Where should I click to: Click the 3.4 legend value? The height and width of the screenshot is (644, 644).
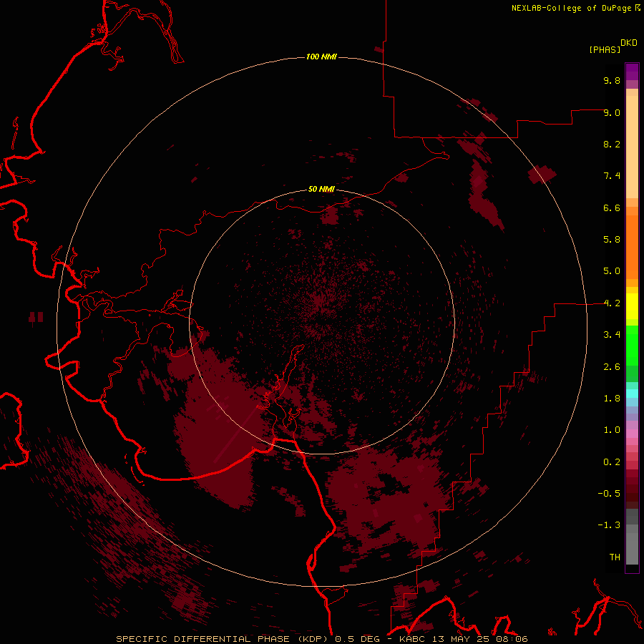[x=612, y=335]
